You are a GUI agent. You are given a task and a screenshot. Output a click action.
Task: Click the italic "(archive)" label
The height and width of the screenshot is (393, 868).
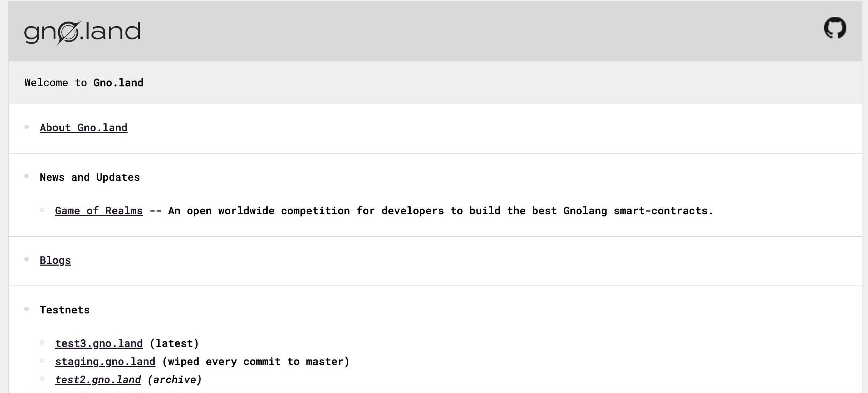175,380
